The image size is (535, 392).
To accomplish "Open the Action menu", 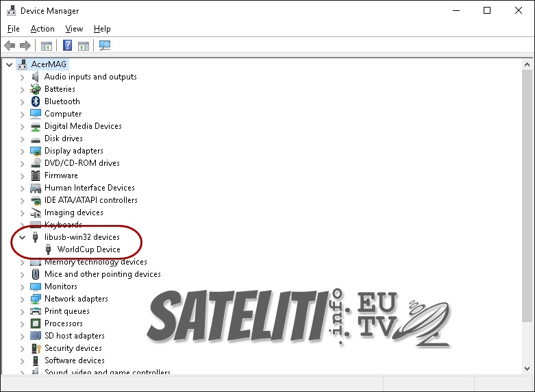I will click(x=42, y=29).
